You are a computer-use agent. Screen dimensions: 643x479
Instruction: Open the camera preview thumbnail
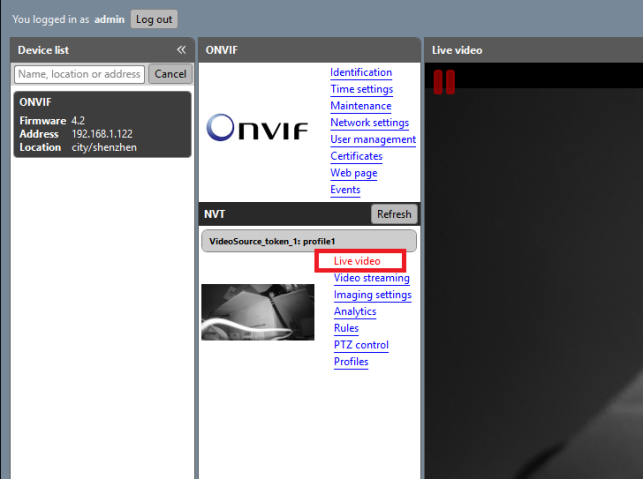pos(257,312)
